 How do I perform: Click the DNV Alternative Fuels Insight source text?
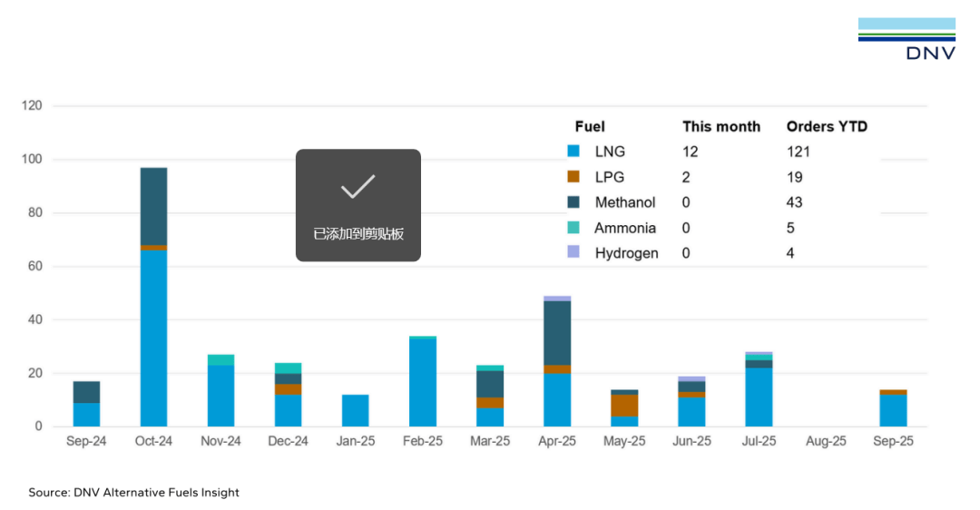133,492
